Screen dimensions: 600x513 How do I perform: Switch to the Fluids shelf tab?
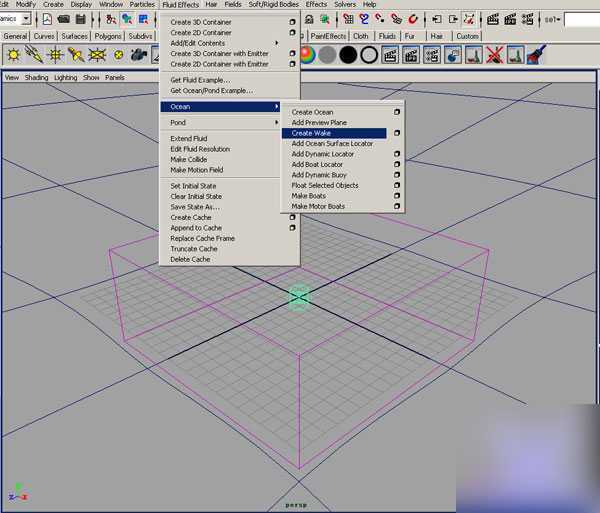coord(387,36)
